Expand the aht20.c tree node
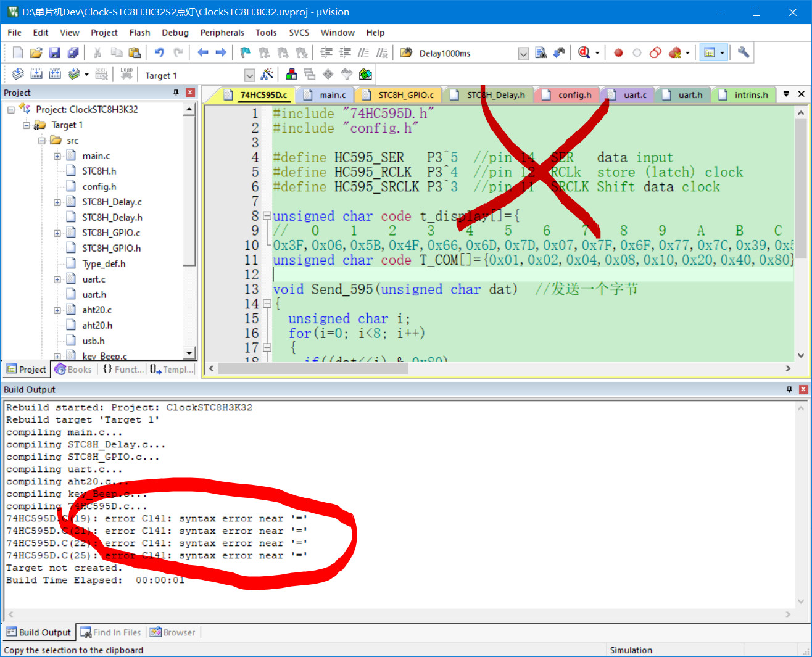 pos(57,310)
